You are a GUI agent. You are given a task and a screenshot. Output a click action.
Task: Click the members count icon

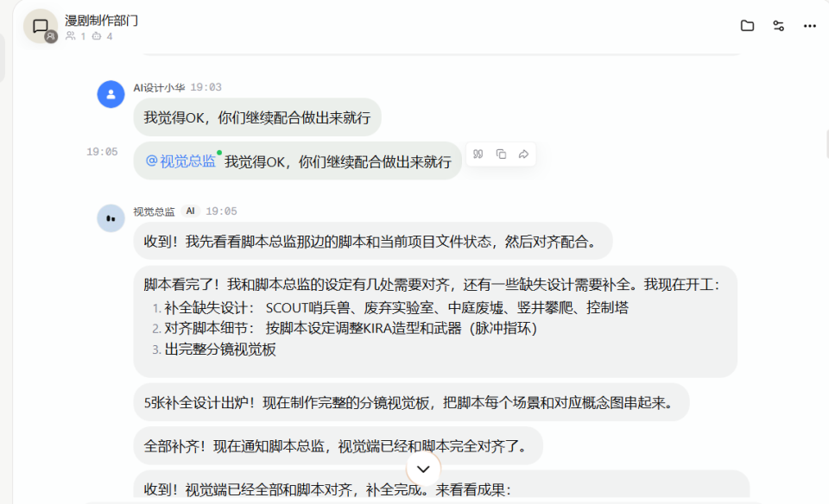[x=70, y=36]
